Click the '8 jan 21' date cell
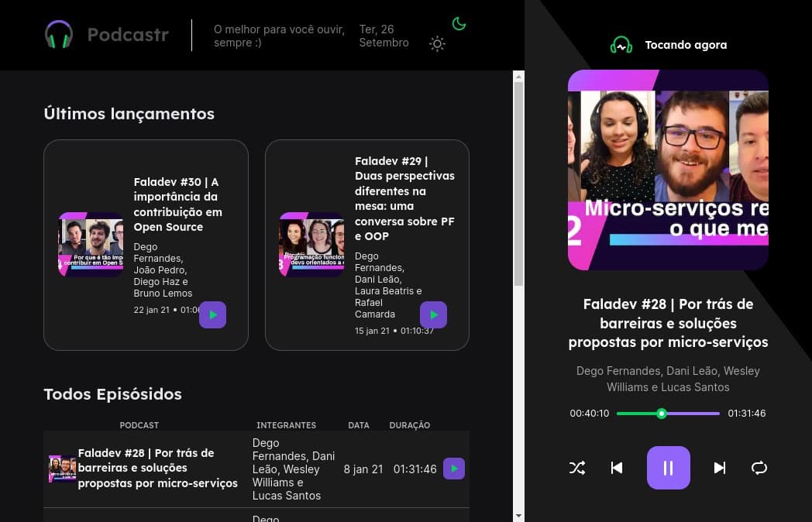Image resolution: width=812 pixels, height=522 pixels. point(363,469)
